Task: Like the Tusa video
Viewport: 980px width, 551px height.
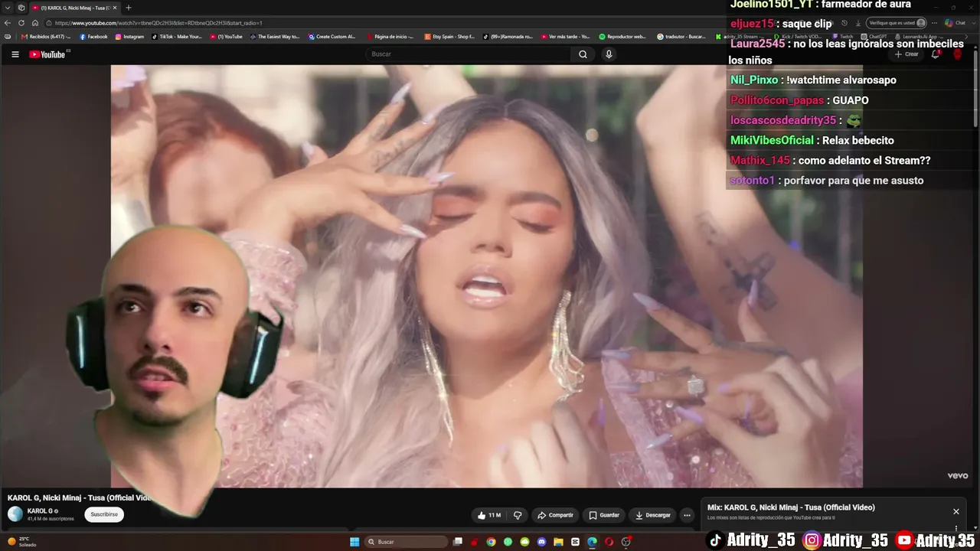Action: click(x=488, y=515)
